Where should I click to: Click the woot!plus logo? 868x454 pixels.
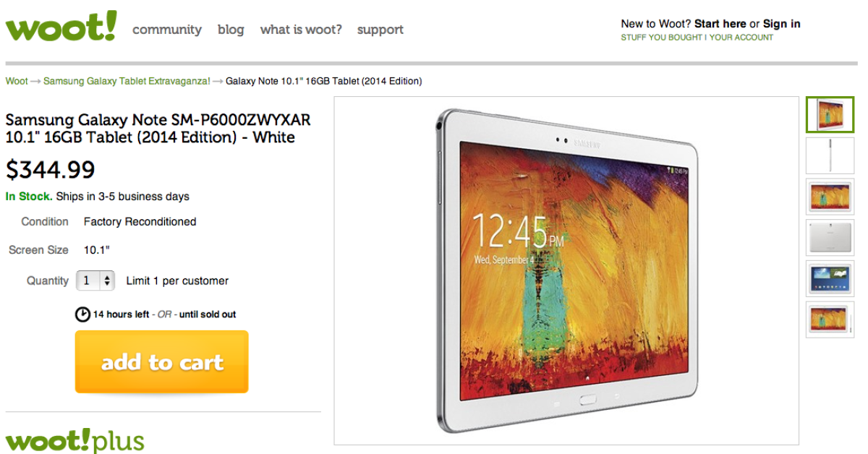[75, 441]
